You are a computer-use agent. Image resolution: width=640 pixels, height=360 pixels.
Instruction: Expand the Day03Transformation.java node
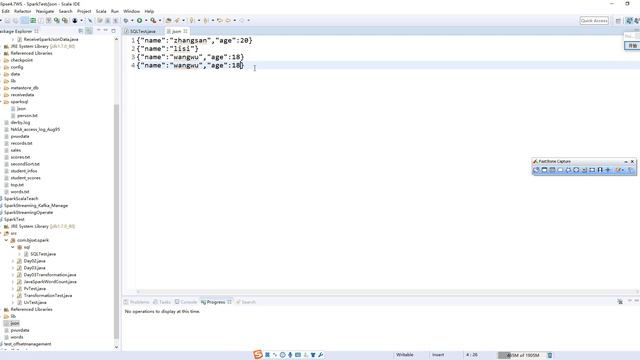pos(13,275)
